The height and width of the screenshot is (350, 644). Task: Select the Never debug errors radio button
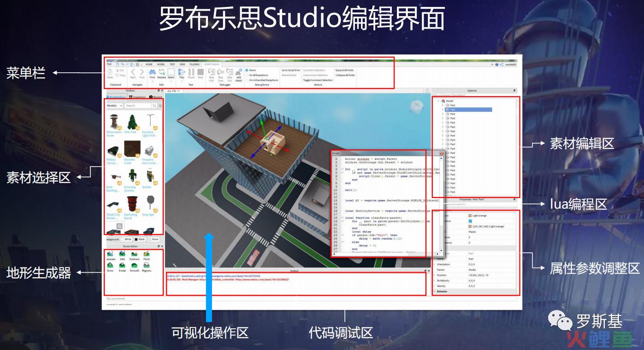pyautogui.click(x=247, y=70)
